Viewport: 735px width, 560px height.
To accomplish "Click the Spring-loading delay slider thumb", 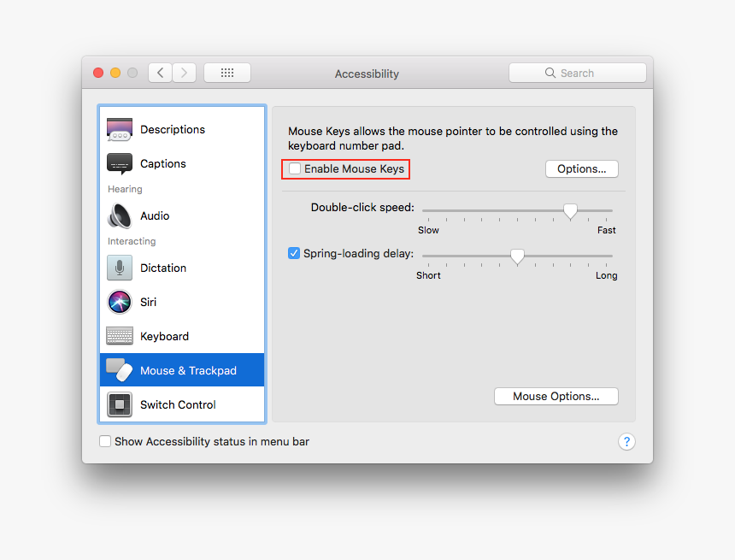I will (517, 257).
